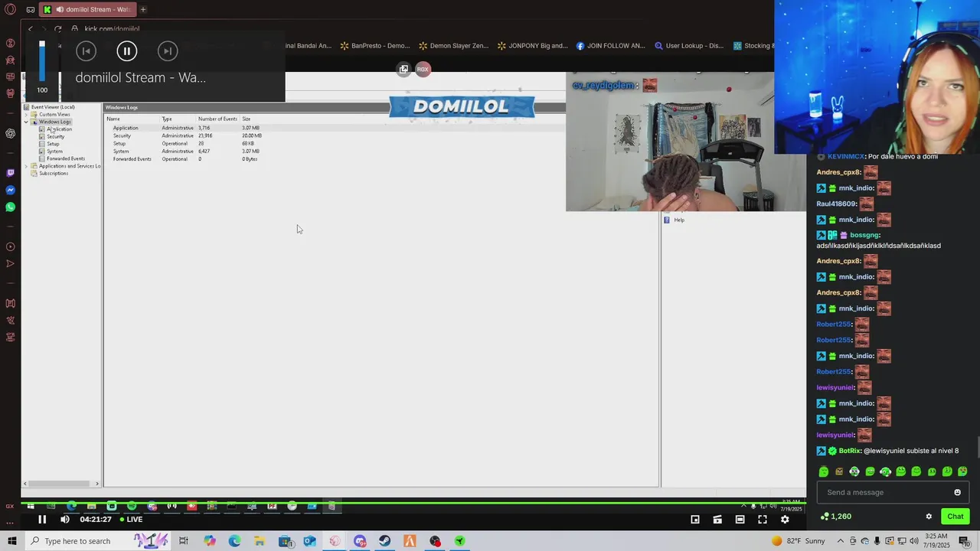Select Event Viewer (Local) root node
The image size is (980, 551).
[53, 107]
